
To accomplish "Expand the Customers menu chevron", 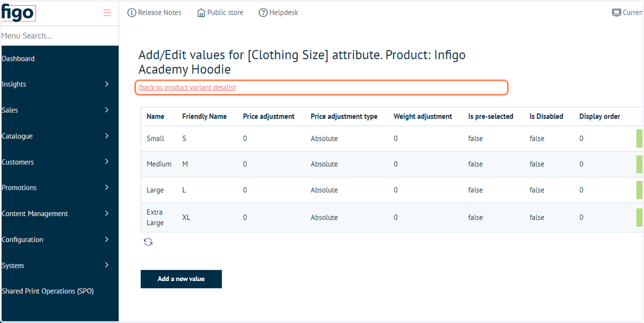I will click(107, 162).
